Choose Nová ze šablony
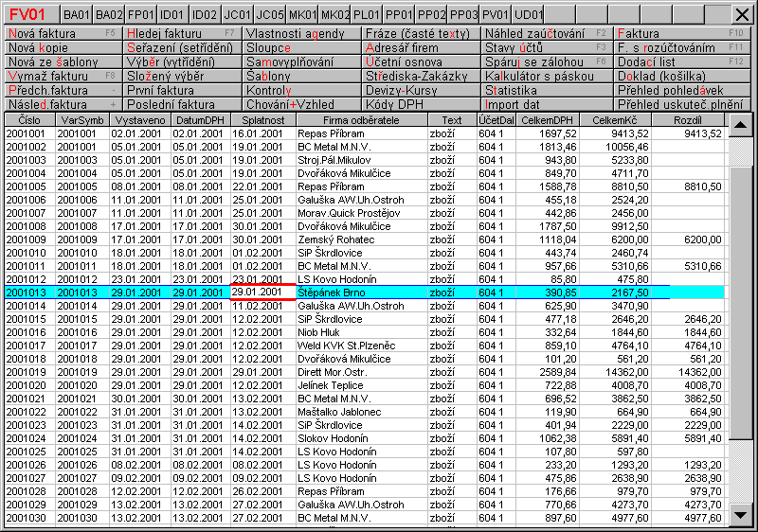The height and width of the screenshot is (532, 758). (63, 62)
